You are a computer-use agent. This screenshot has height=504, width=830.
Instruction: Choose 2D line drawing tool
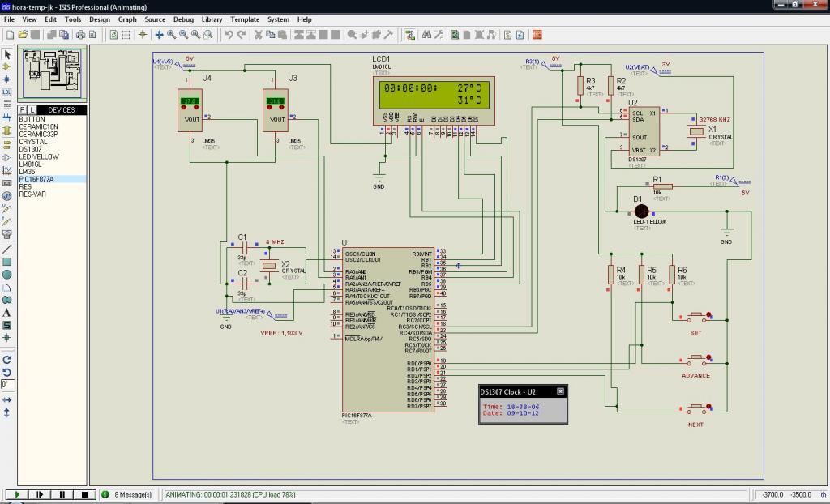coord(6,249)
